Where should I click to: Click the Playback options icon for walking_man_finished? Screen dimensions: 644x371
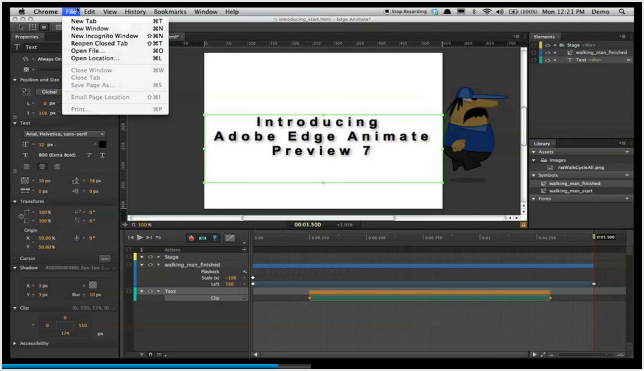(245, 272)
